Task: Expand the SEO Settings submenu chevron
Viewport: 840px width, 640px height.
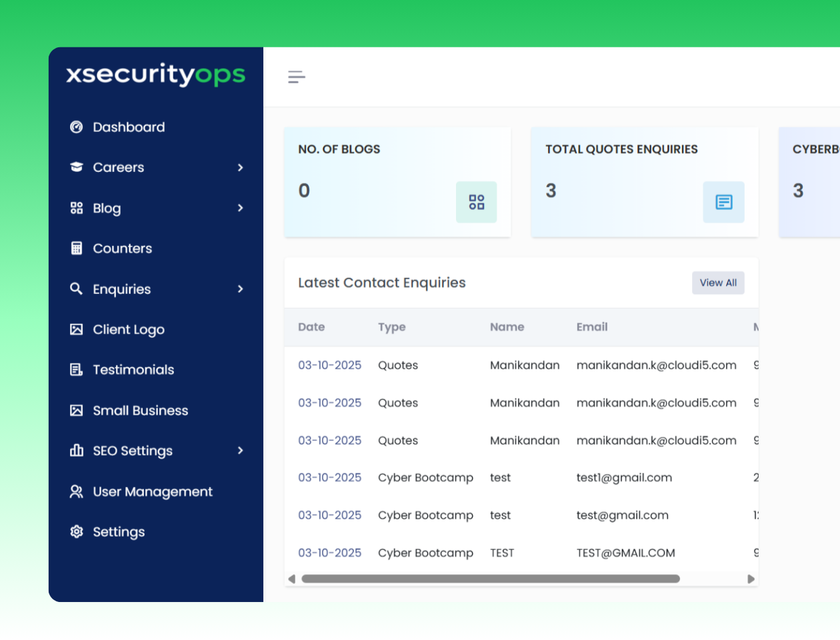Action: pos(241,451)
